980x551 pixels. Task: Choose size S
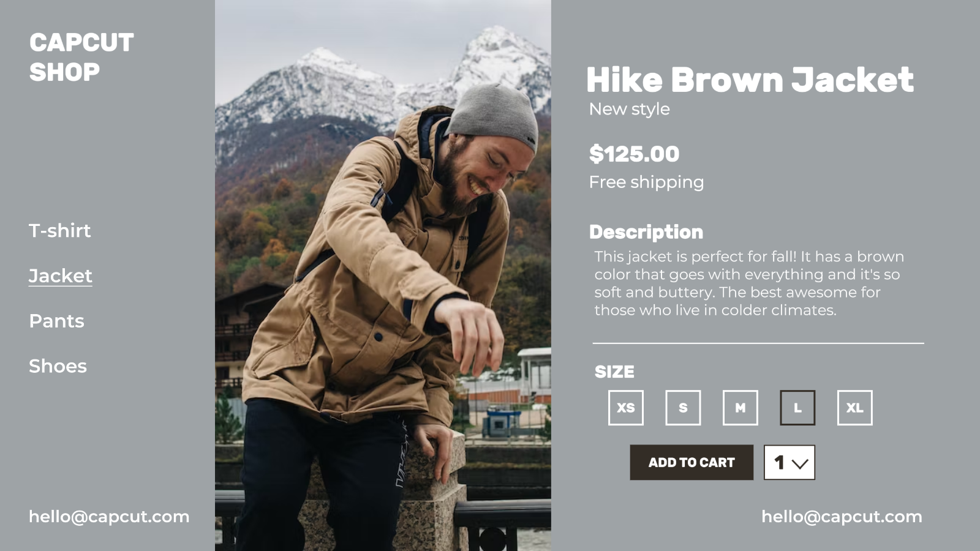pos(683,408)
